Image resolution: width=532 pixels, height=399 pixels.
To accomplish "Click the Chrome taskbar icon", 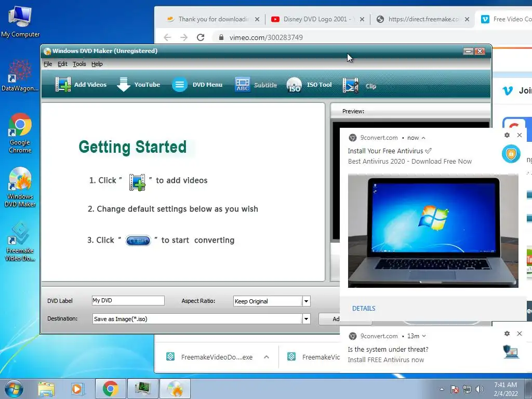I will [110, 389].
